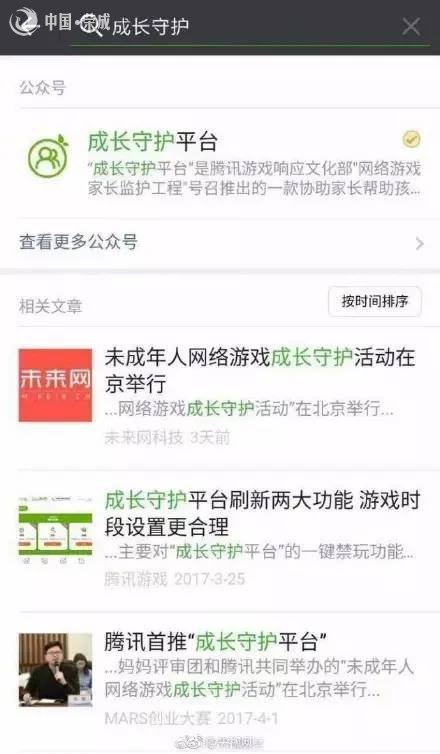Clear search with the X icon
This screenshot has height=754, width=440.
point(411,26)
